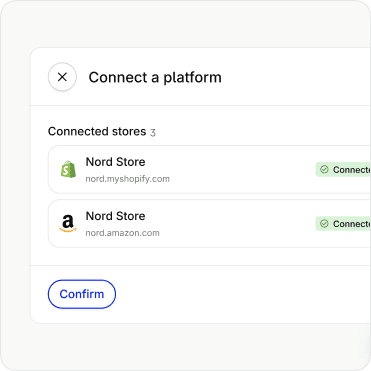Confirm the connected platforms
Image resolution: width=371 pixels, height=371 pixels.
point(82,294)
